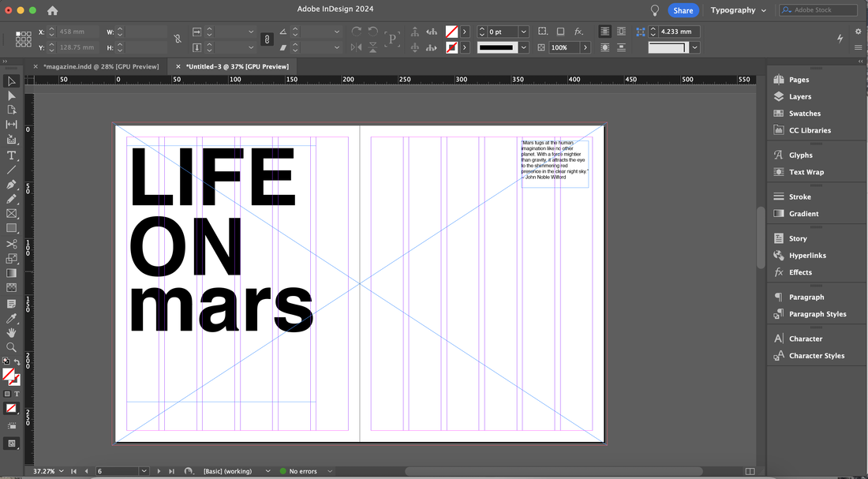Select the Selection tool arrow

(11, 81)
